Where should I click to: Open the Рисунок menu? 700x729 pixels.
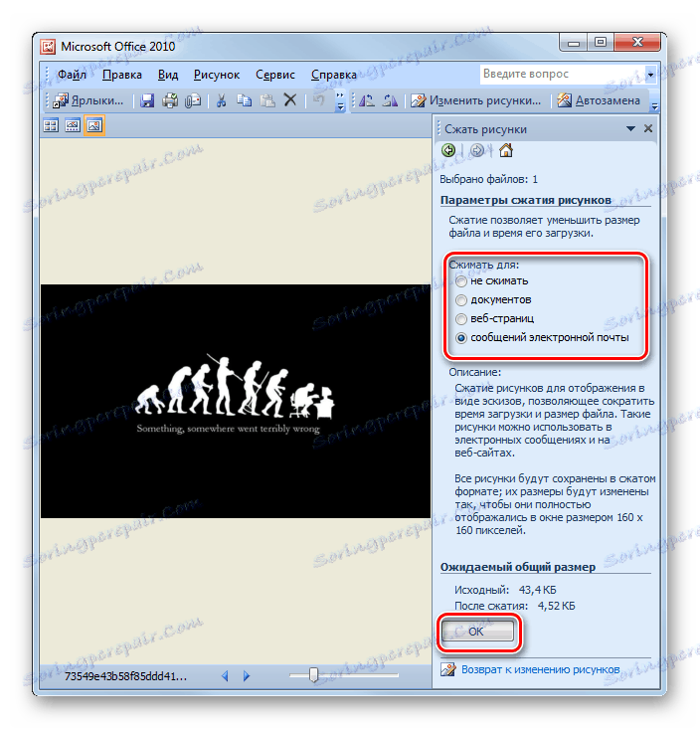tap(217, 75)
